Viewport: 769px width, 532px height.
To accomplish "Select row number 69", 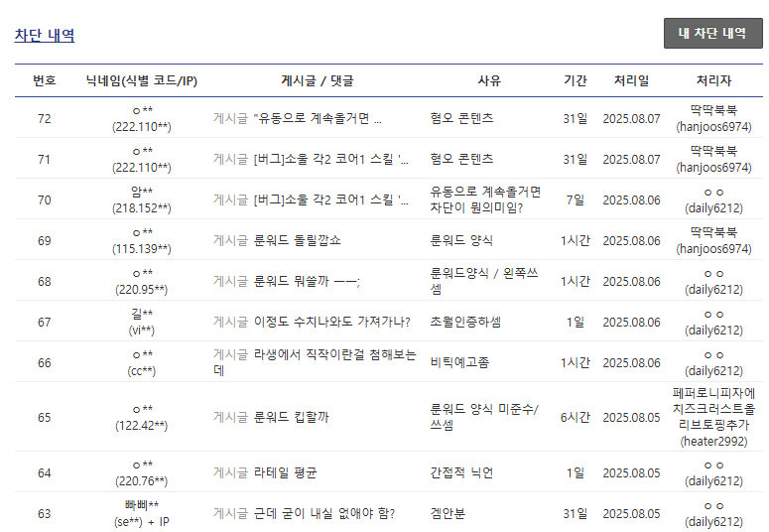I will coord(44,241).
